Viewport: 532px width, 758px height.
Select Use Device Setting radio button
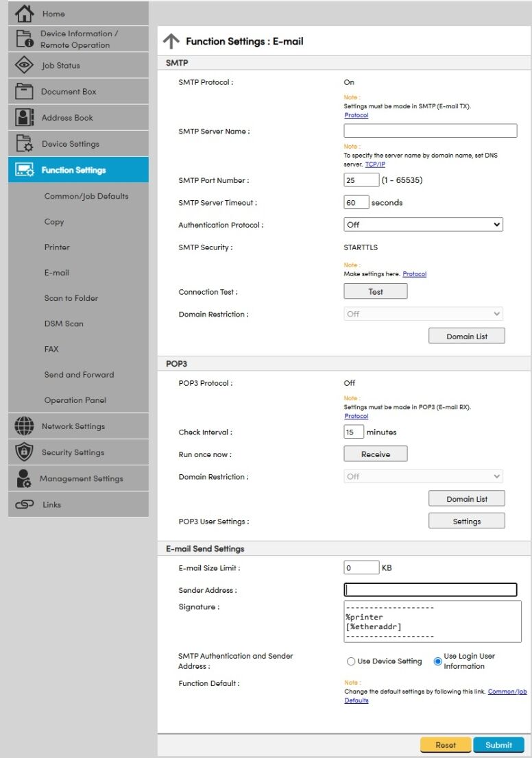[x=351, y=661]
